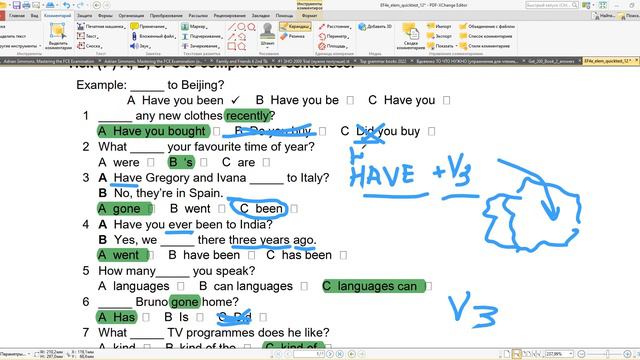The width and height of the screenshot is (640, 360).
Task: Click the Comments List button
Action: coord(486,36)
